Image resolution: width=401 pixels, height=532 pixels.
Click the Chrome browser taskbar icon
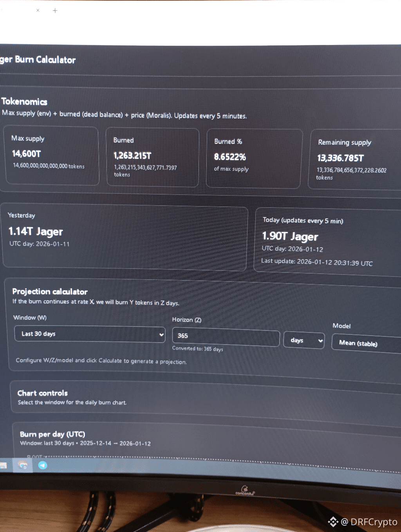(x=23, y=465)
